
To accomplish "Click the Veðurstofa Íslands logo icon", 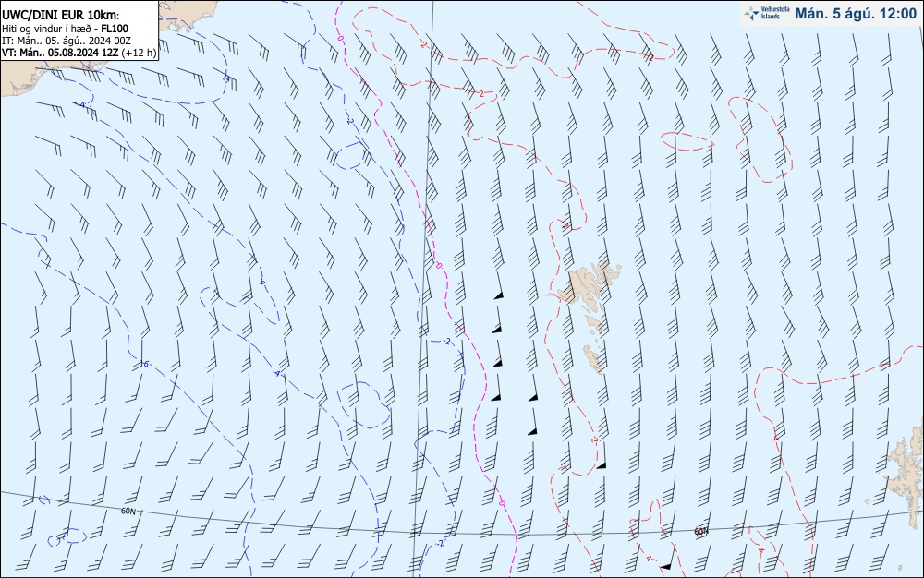I will (x=751, y=14).
